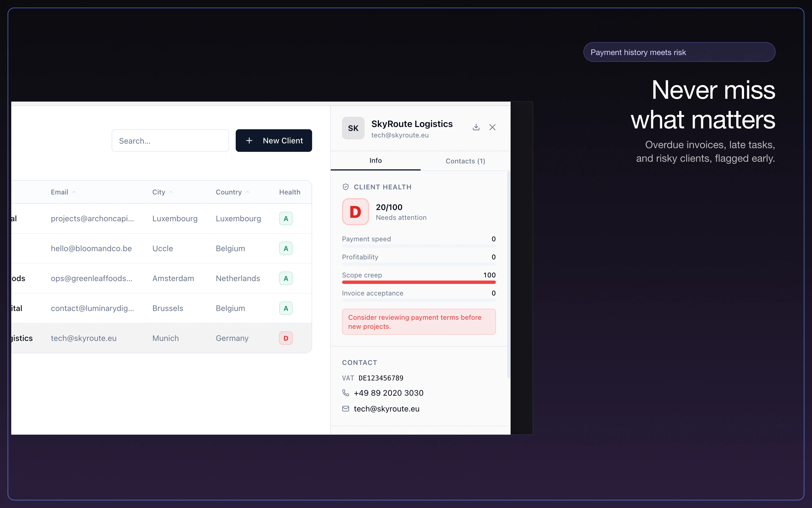Screen dimensions: 812x508
Task: Click the Needs attention status text
Action: pyautogui.click(x=401, y=217)
